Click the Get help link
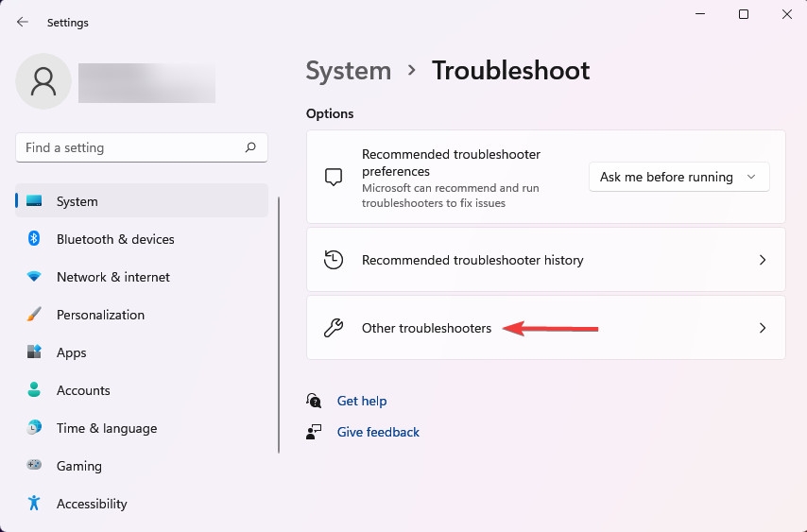The image size is (807, 532). point(362,401)
